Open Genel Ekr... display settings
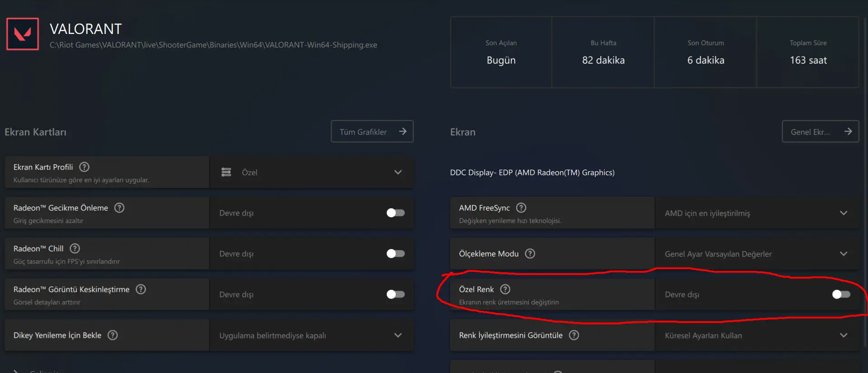 [x=821, y=131]
